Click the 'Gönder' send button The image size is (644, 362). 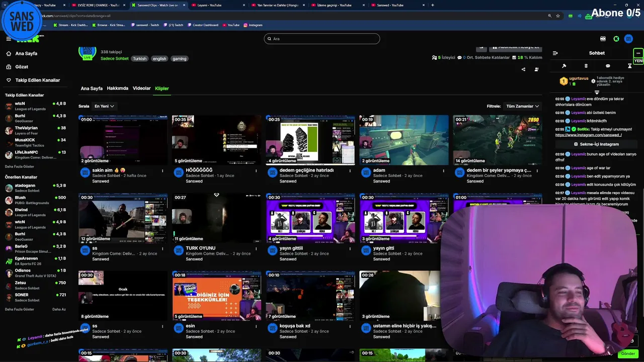pyautogui.click(x=628, y=353)
